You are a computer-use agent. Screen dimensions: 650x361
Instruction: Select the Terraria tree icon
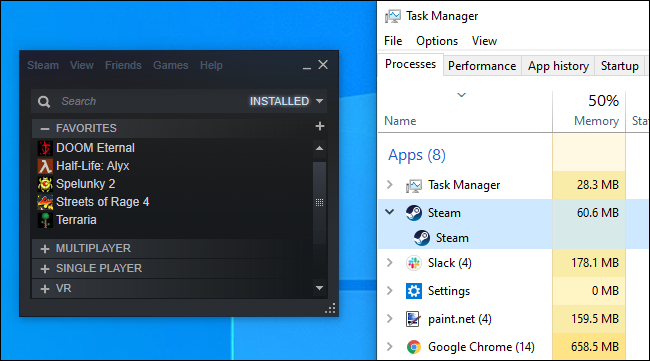click(45, 220)
